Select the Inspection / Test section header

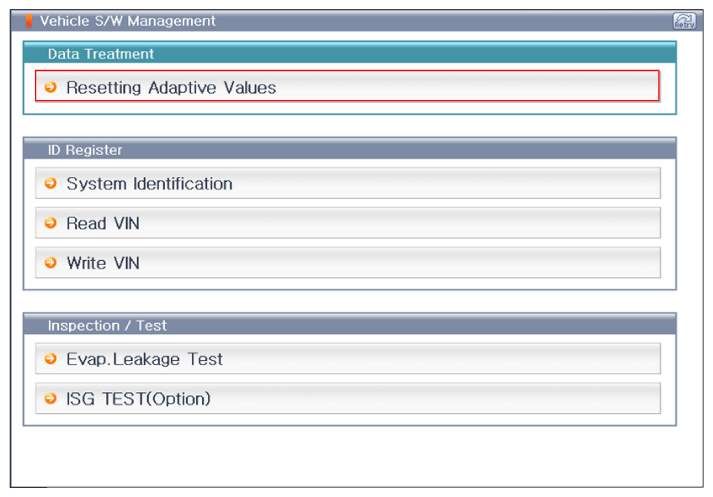(x=349, y=325)
